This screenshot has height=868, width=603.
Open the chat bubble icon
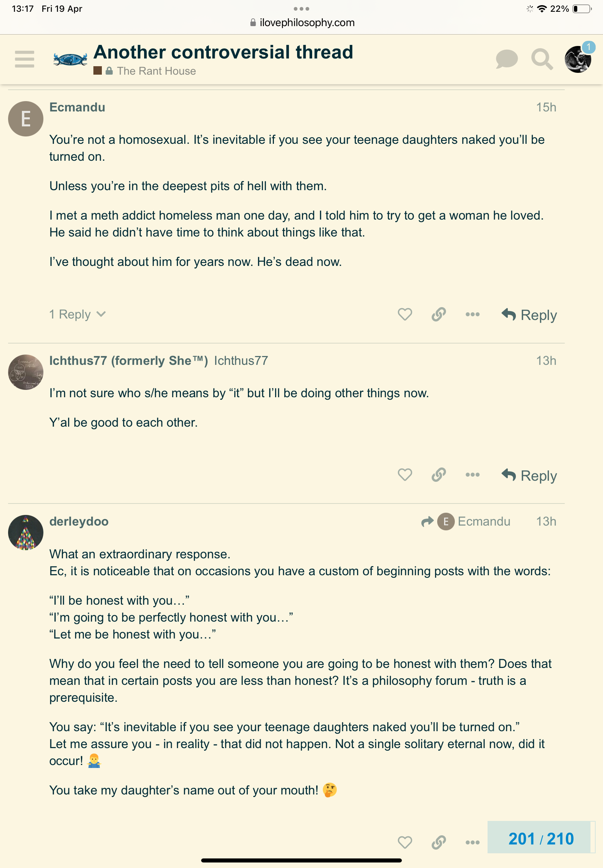(506, 59)
